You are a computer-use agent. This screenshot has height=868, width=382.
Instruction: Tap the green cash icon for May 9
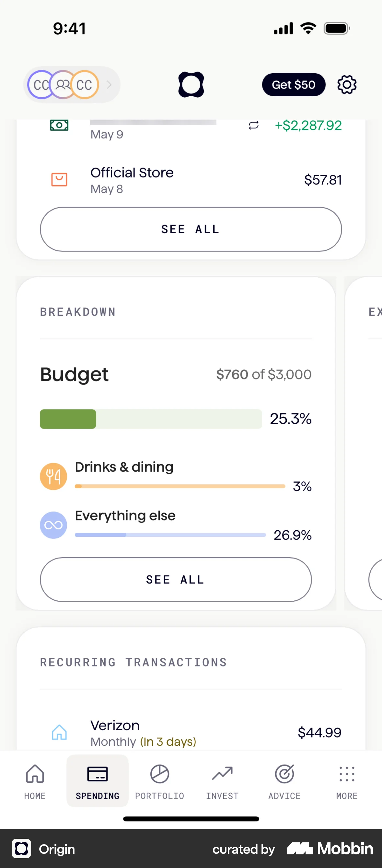click(x=59, y=125)
